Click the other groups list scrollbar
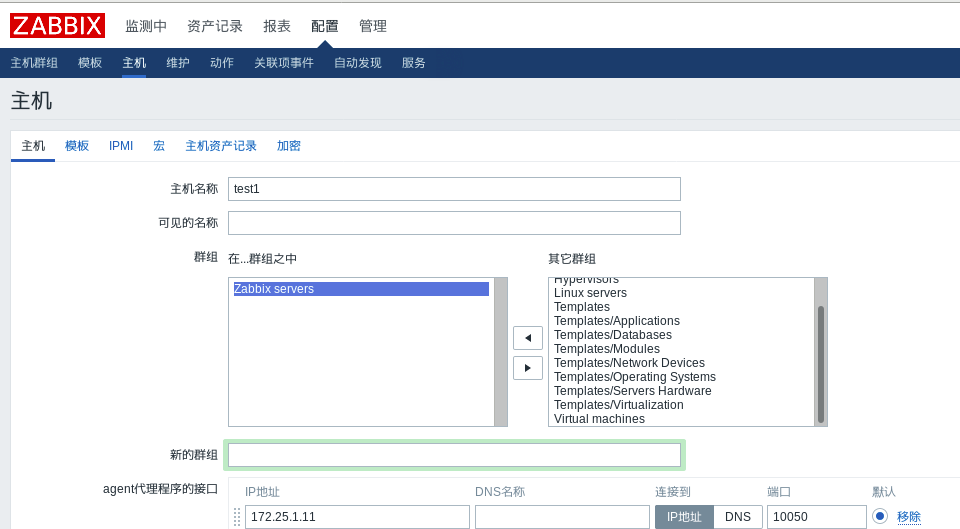This screenshot has width=960, height=529. coord(821,364)
